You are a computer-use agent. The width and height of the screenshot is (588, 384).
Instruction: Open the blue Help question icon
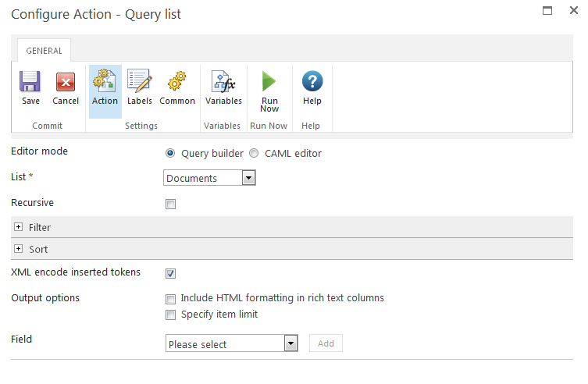(312, 81)
